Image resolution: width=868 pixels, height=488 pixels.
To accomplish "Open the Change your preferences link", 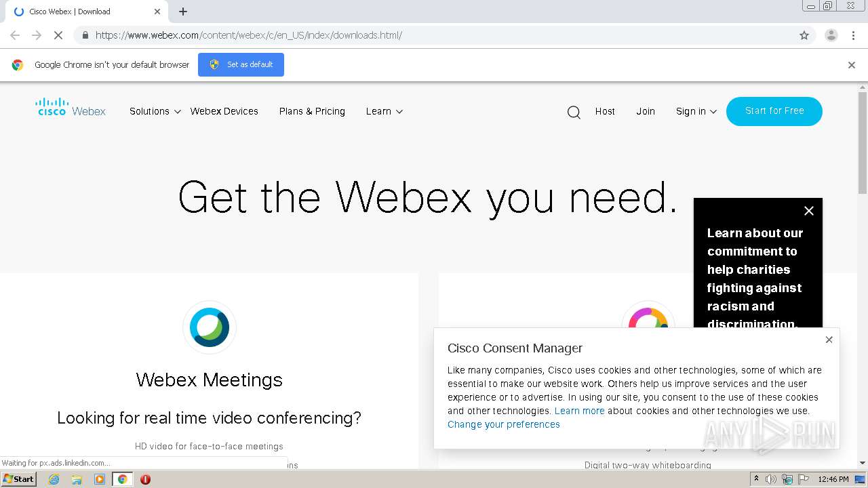I will coord(504,424).
